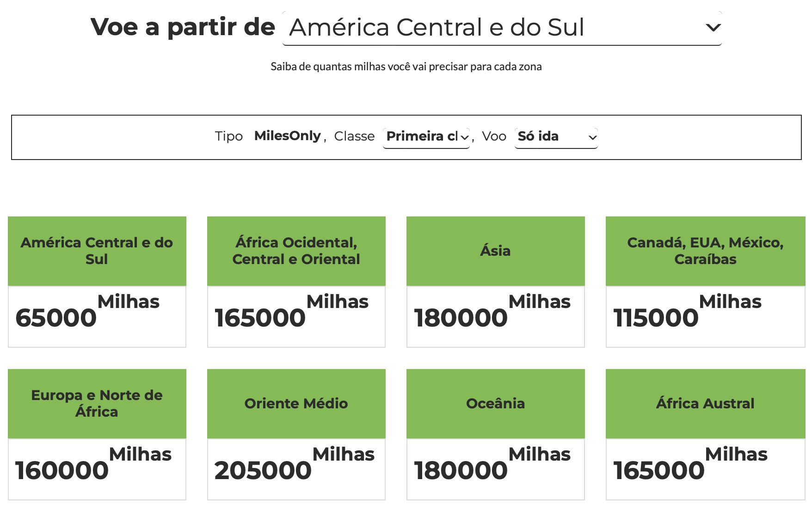812x505 pixels.
Task: Select the Oriente Médio zone card
Action: [x=296, y=434]
